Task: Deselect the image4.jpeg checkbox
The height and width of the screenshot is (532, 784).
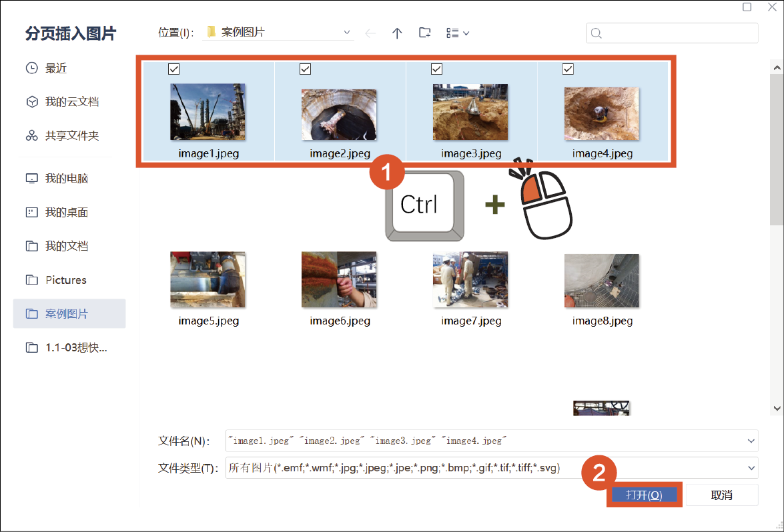Action: tap(568, 69)
